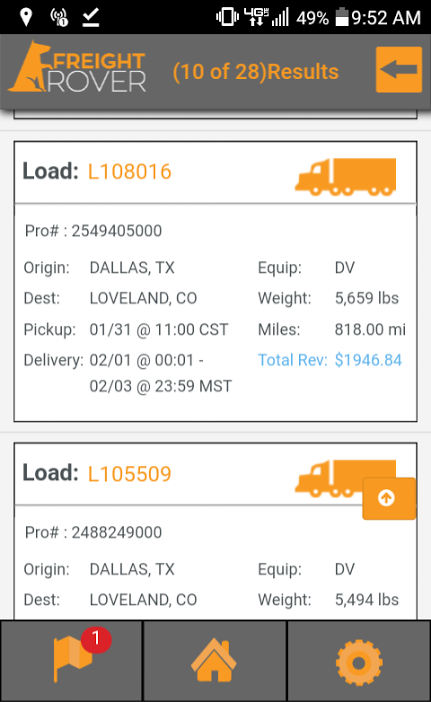Open load number L105509 link
Screen dimensions: 431x702
[x=129, y=474]
